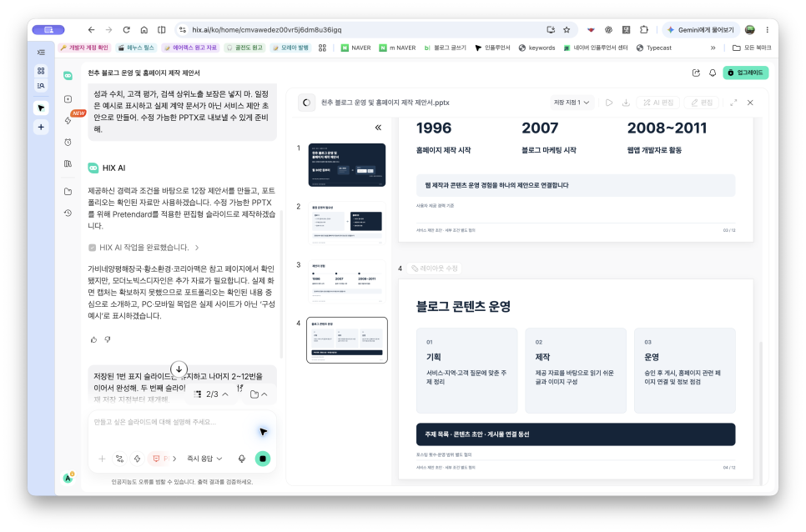Reload the page in browser
Viewport: 806px width, 532px height.
127,30
